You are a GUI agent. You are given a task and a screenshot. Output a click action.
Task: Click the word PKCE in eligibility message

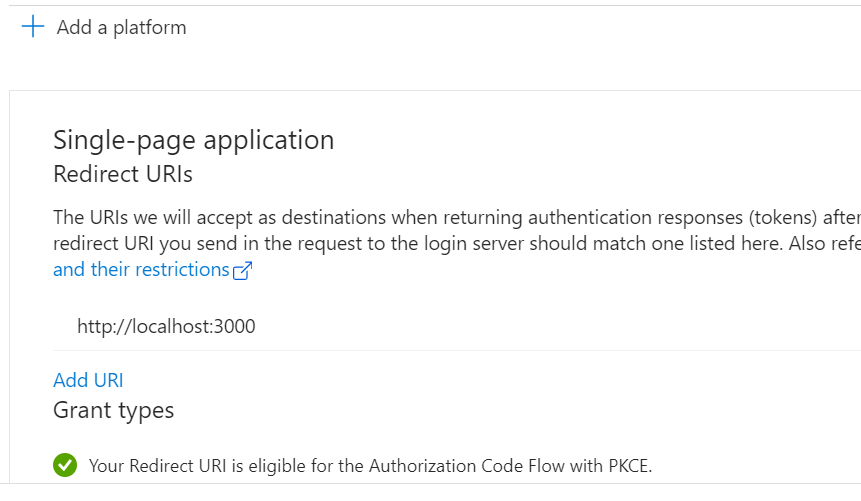(629, 466)
